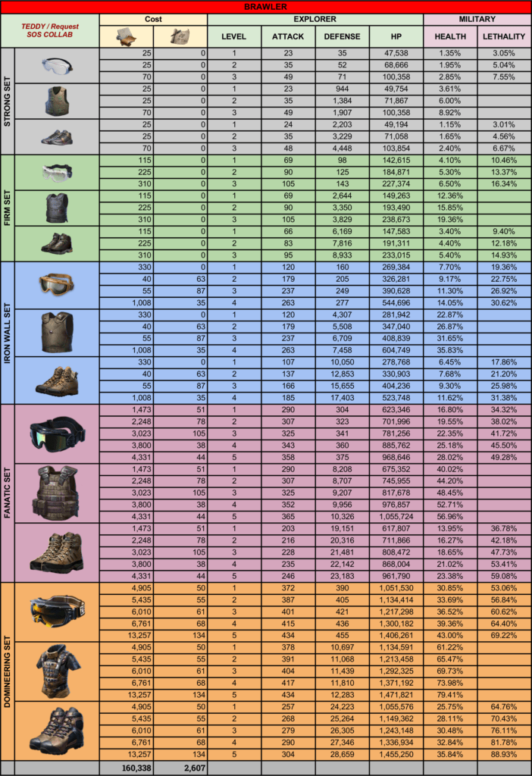This screenshot has width=532, height=776.
Task: Select the Domineering Set boots icon
Action: tap(57, 730)
